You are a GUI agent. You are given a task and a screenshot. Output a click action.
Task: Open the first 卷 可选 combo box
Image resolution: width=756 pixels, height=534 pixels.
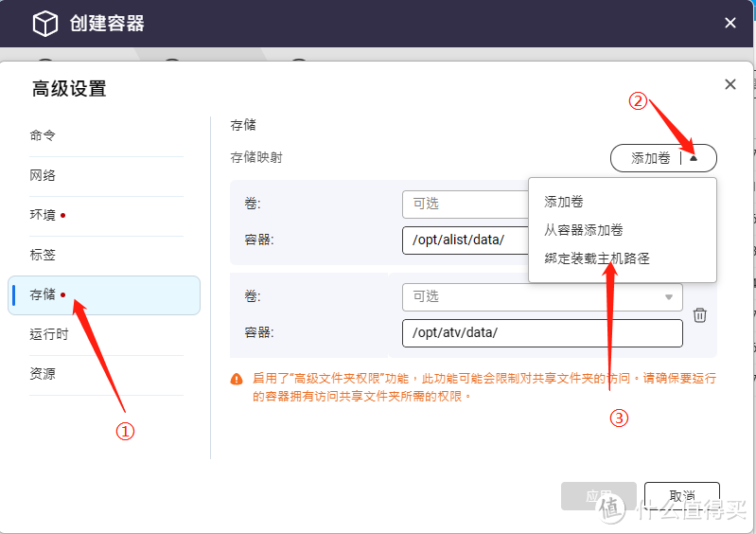point(466,205)
